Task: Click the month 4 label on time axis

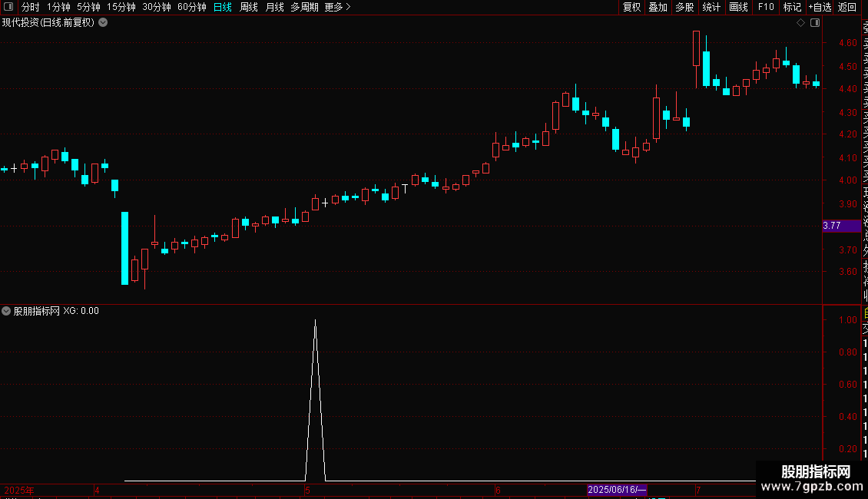Action: 97,490
